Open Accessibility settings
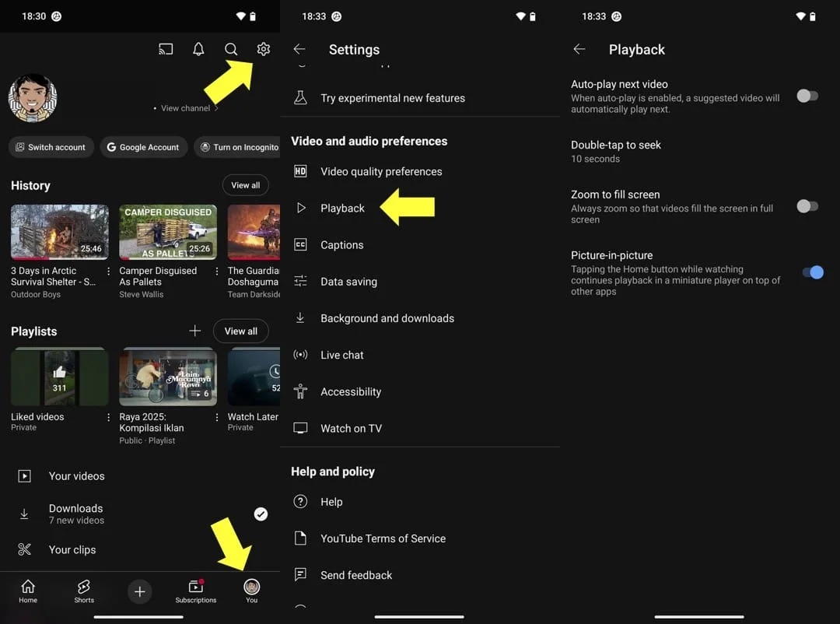This screenshot has height=624, width=840. click(x=420, y=392)
